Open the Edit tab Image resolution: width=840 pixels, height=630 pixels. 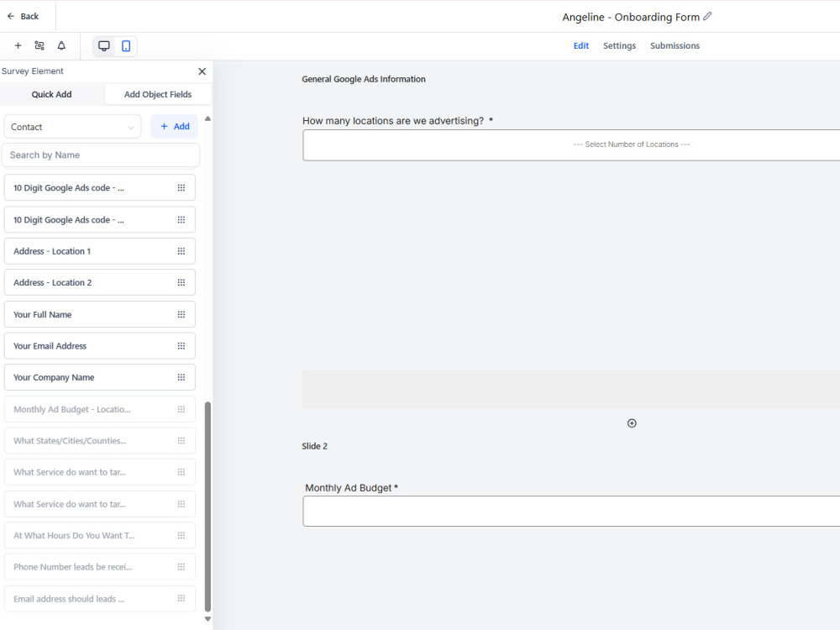[580, 45]
